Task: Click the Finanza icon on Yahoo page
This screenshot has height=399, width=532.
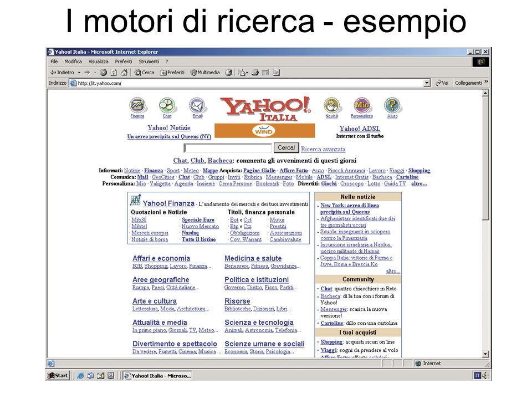Action: click(x=137, y=105)
